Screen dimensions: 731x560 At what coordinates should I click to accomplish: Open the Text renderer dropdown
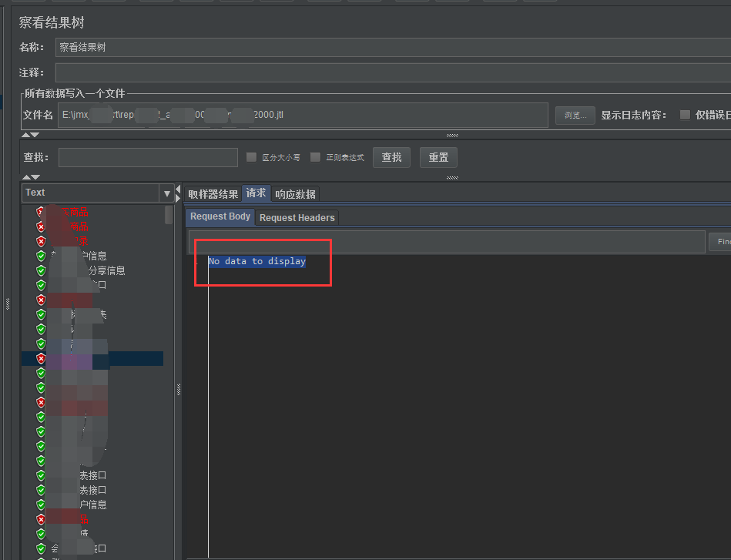(166, 192)
